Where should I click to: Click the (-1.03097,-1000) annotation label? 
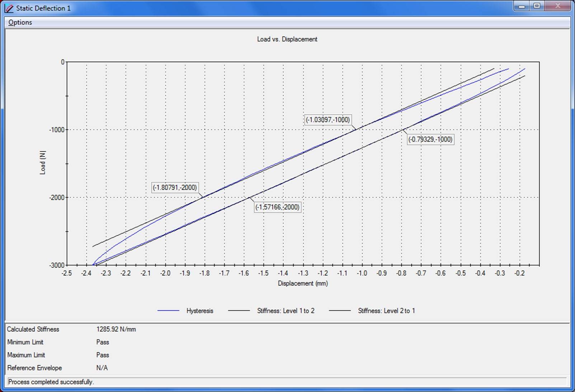327,120
